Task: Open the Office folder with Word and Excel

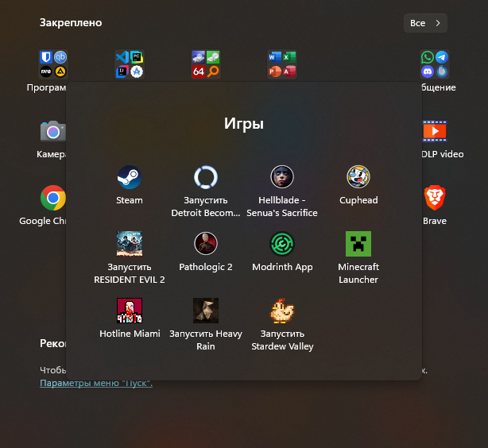Action: coord(282,64)
